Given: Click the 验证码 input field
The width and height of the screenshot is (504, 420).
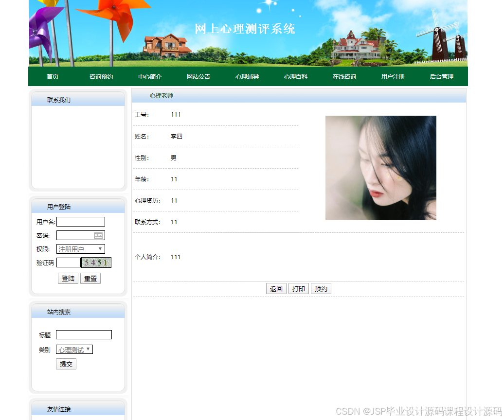Looking at the screenshot, I should (69, 262).
